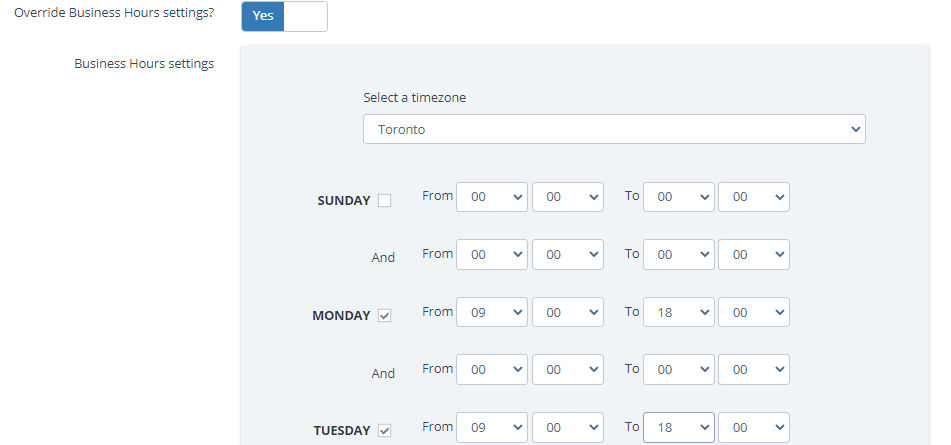Uncheck the Tuesday checkbox

385,431
